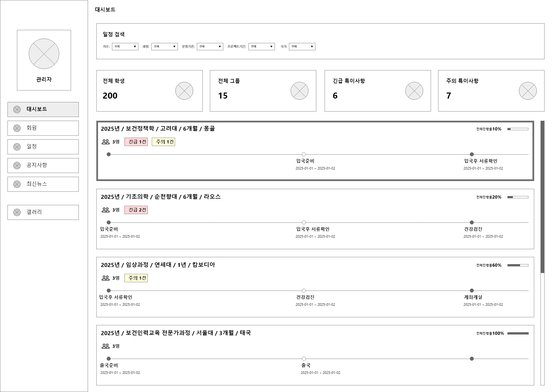The image size is (552, 392).
Task: Click the 긴급 2건 badge in 라오스 card
Action: (136, 210)
